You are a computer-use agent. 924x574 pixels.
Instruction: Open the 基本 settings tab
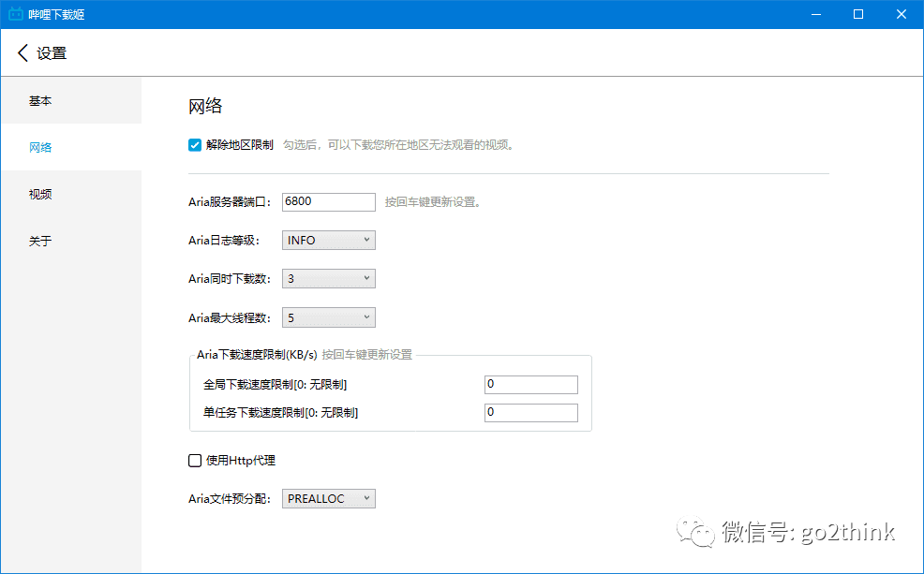pyautogui.click(x=71, y=101)
